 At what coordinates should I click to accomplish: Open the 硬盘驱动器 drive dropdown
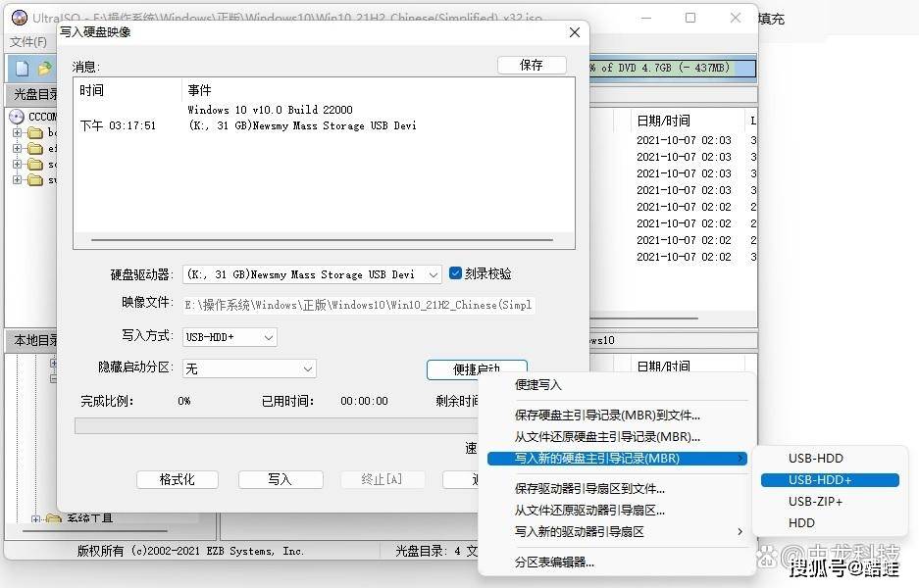click(x=434, y=274)
